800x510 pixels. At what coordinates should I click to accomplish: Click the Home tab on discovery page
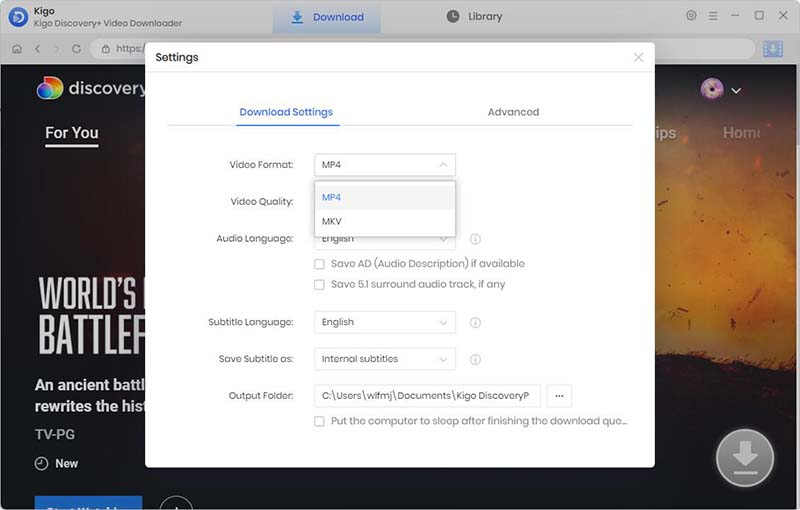[741, 133]
